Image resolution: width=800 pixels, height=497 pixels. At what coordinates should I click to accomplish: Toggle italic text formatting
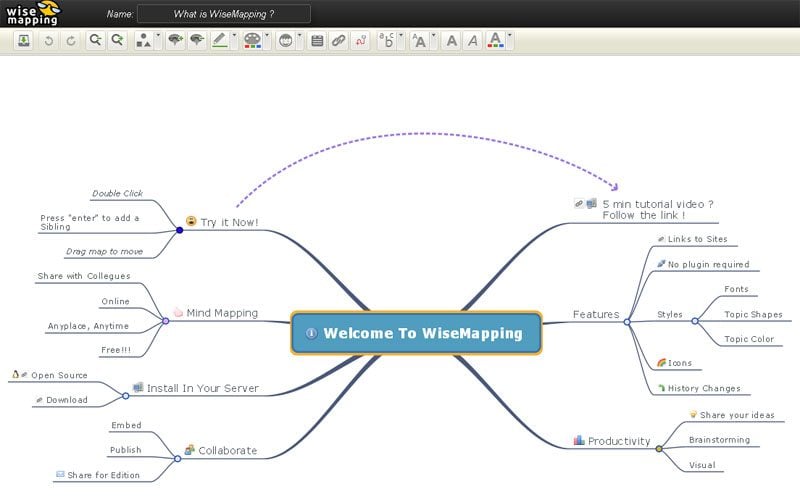coord(473,40)
